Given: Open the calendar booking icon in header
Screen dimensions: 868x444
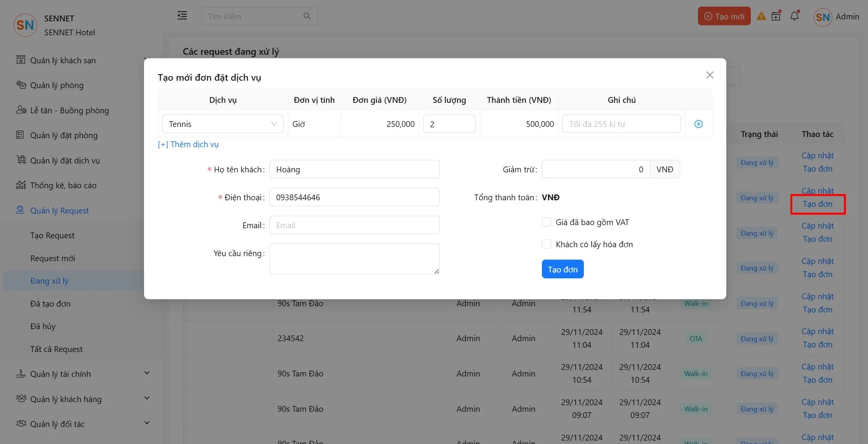Looking at the screenshot, I should [776, 16].
